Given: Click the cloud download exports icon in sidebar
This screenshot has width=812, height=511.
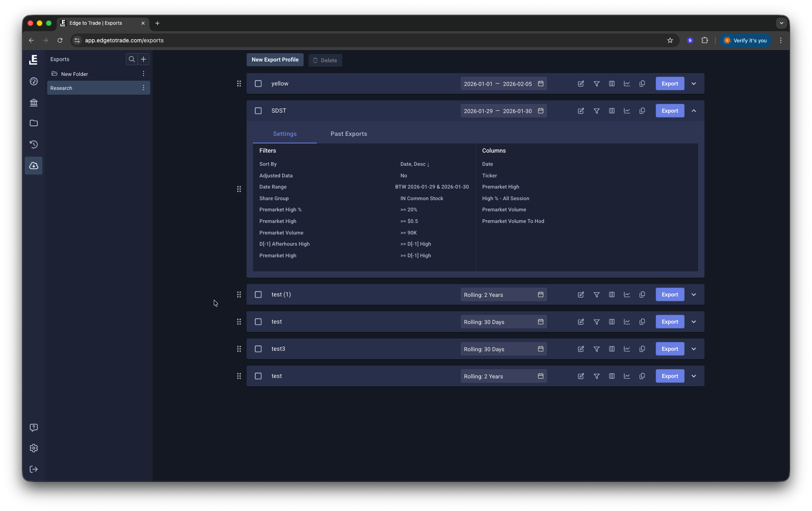Looking at the screenshot, I should click(x=34, y=165).
